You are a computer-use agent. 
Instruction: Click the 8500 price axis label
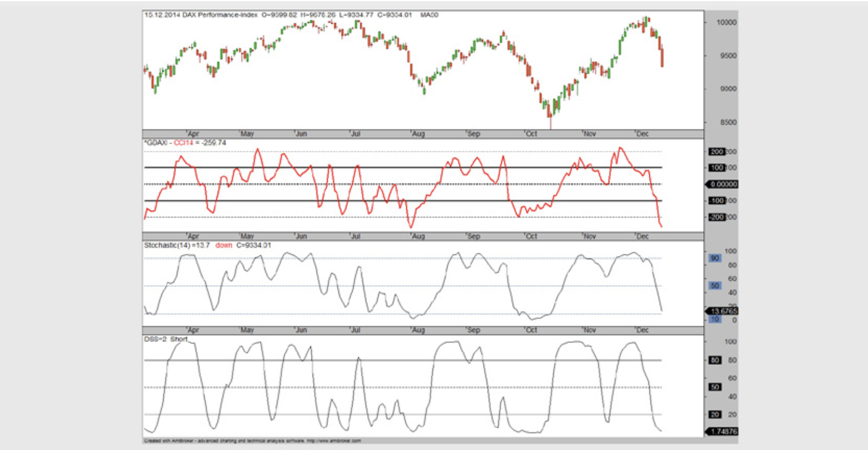(x=729, y=123)
